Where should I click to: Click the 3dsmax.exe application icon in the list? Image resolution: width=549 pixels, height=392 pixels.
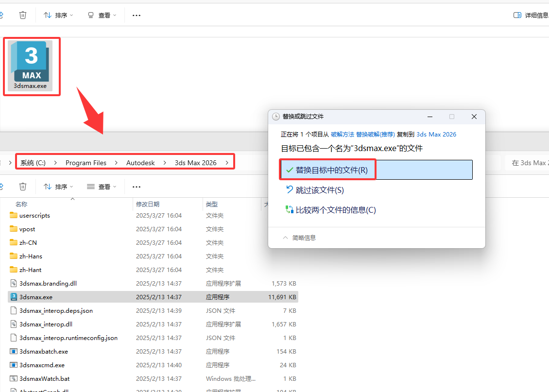tap(13, 297)
